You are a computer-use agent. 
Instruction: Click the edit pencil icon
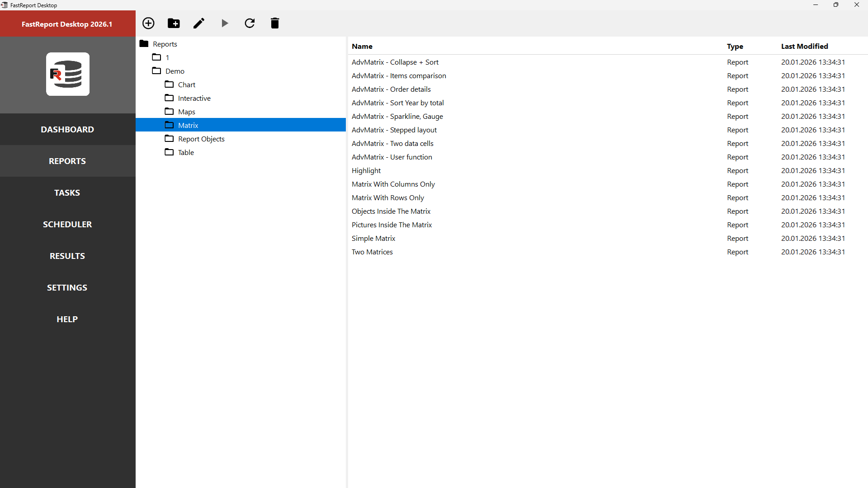coord(199,23)
